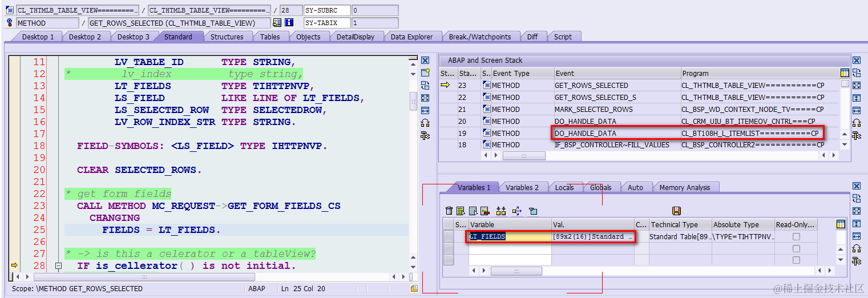Click the blue info icon next to method name

tap(289, 23)
